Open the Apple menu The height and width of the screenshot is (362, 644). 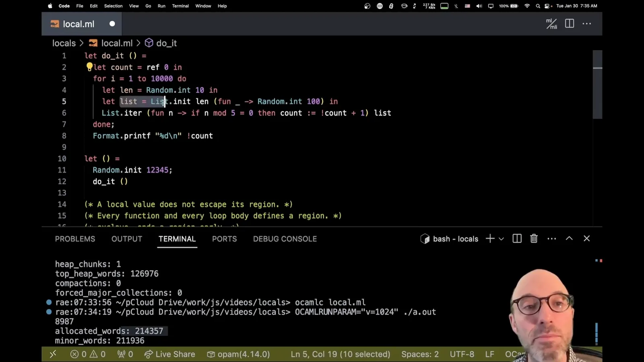[50, 6]
